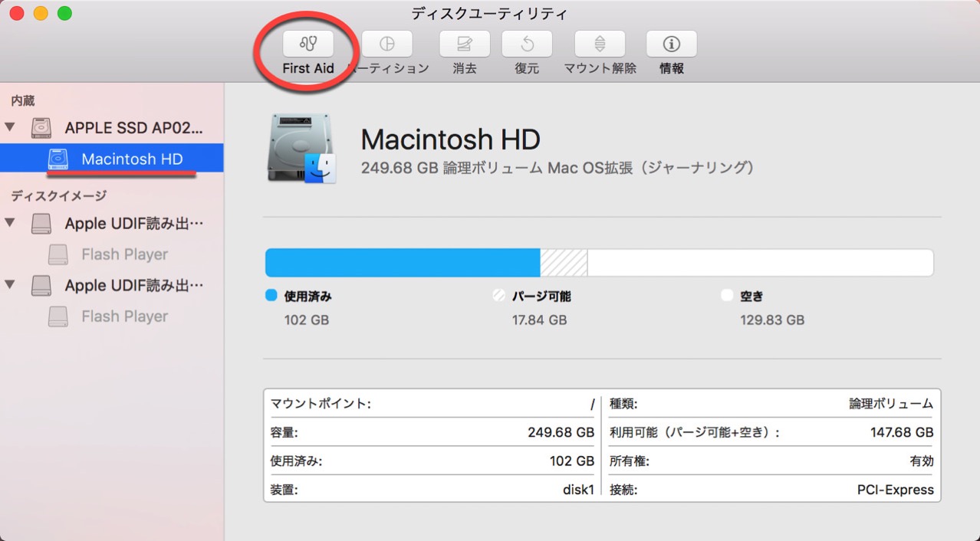Image resolution: width=980 pixels, height=541 pixels.
Task: Click the ディスクユーティリティ window title
Action: 489,13
